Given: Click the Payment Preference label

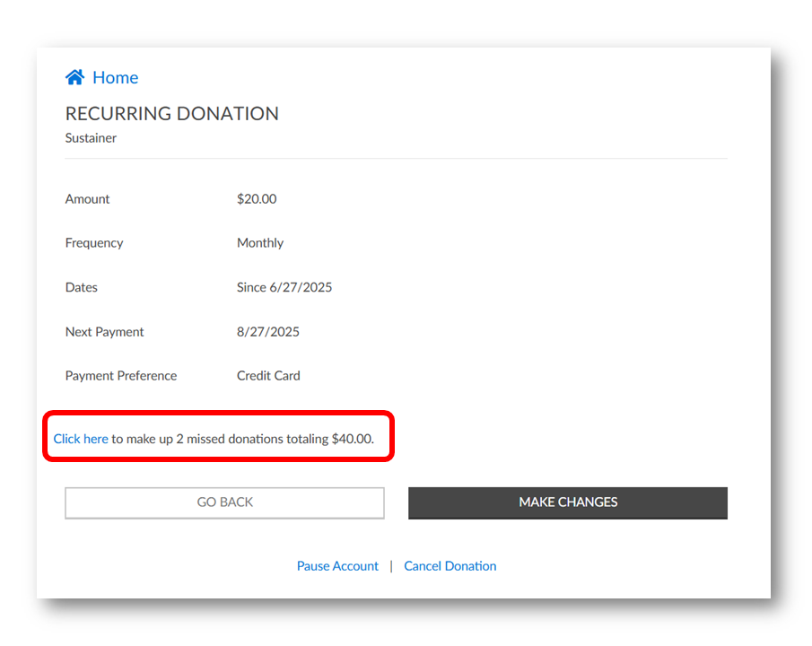Looking at the screenshot, I should tap(121, 376).
